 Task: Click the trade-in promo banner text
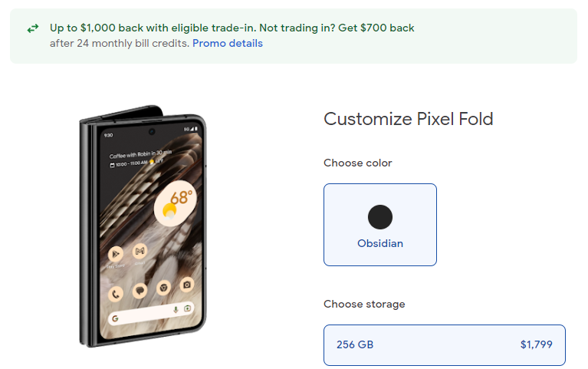point(232,28)
